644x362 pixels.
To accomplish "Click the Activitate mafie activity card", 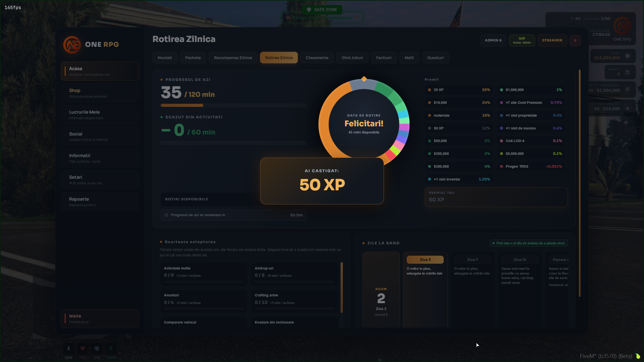I will point(204,274).
